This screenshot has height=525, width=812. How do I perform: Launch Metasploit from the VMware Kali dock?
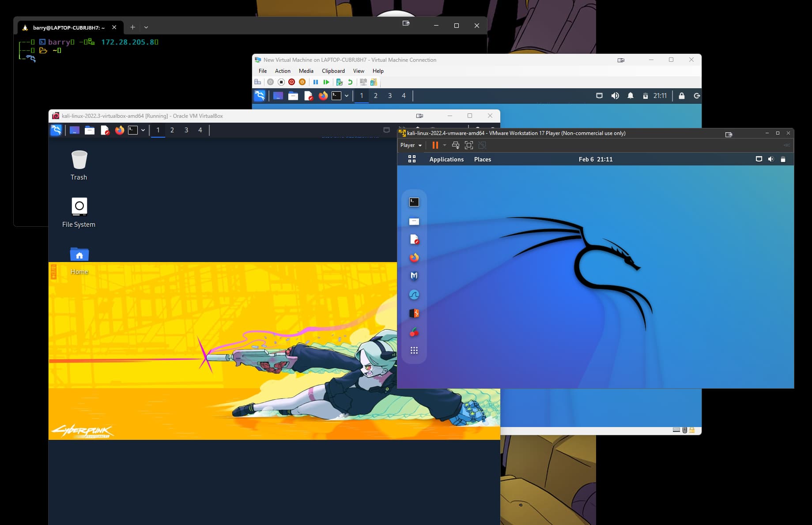point(414,276)
